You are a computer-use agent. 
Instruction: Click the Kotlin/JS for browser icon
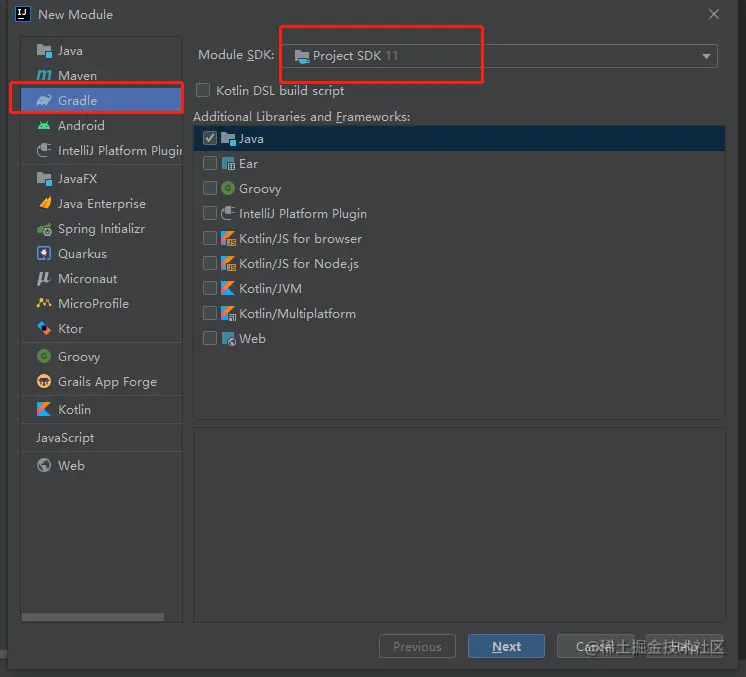pos(228,238)
